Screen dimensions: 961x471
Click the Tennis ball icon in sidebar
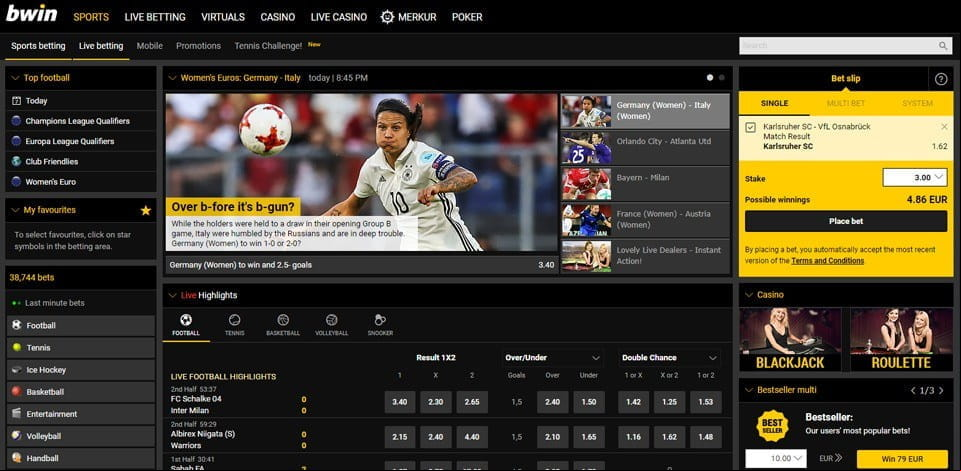pyautogui.click(x=17, y=347)
